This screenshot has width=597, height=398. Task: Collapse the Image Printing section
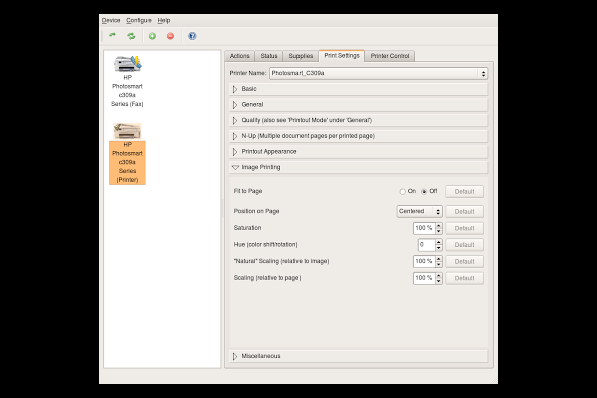[x=359, y=167]
